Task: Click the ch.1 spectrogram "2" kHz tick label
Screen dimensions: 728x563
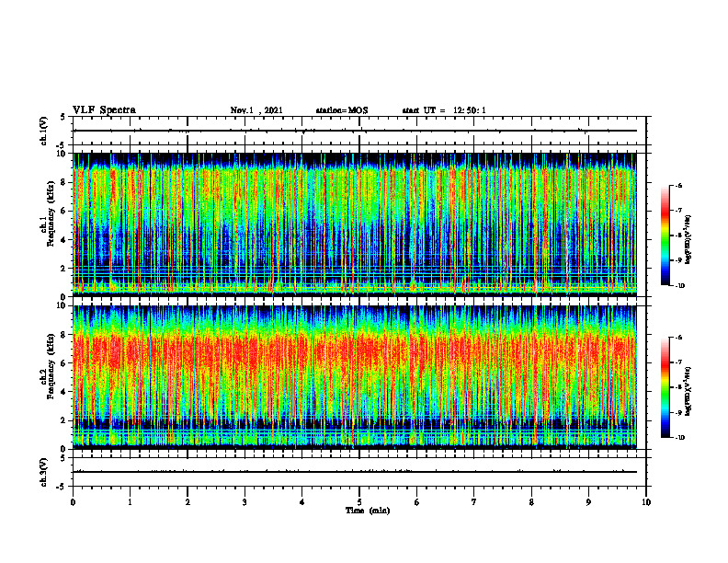Action: coord(64,269)
